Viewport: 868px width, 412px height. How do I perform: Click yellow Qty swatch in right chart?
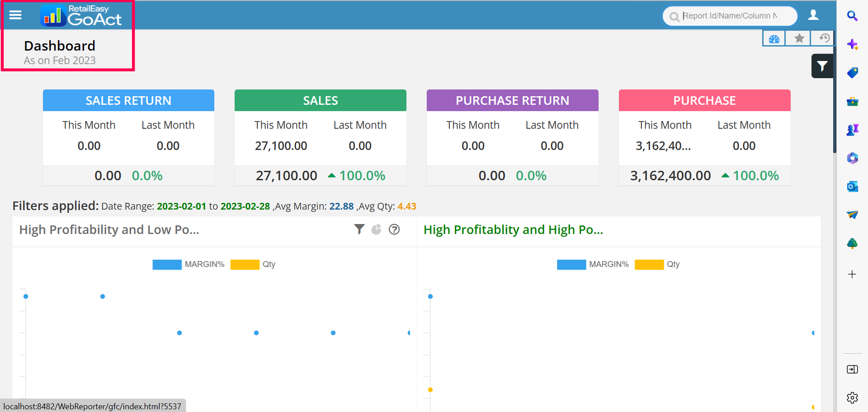coord(649,264)
